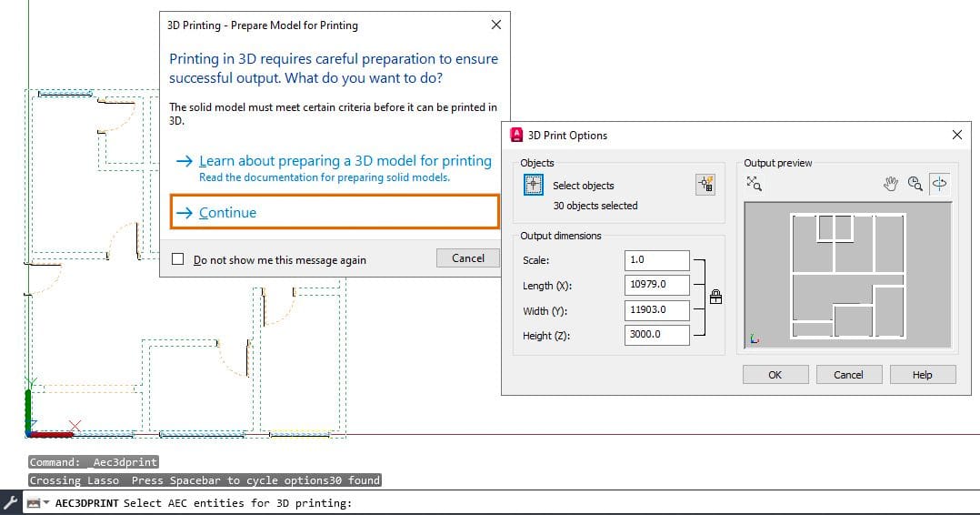This screenshot has height=515, width=980.
Task: Select the Height (Z) value field
Action: 657,335
